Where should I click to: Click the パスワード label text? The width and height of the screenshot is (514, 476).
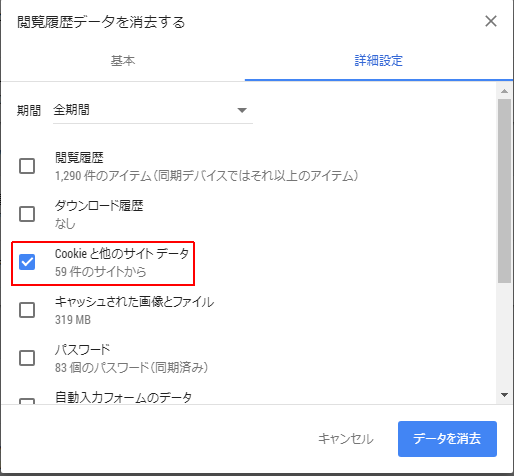coord(82,350)
